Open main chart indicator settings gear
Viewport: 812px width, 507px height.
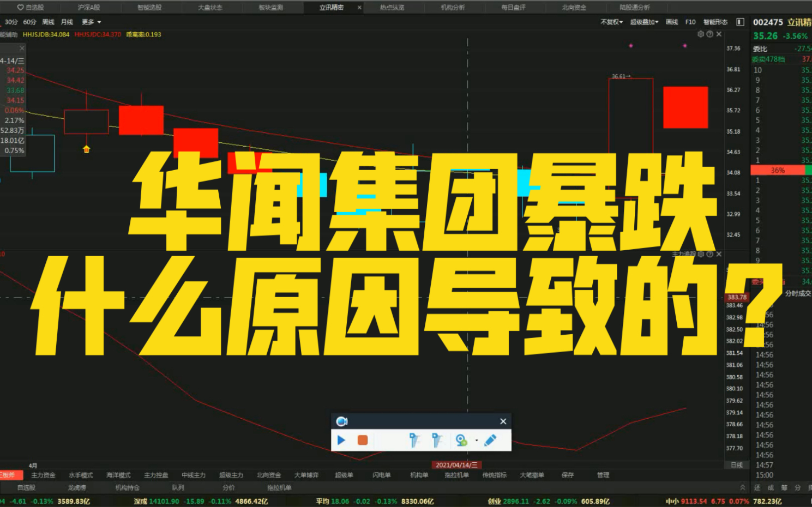(701, 34)
